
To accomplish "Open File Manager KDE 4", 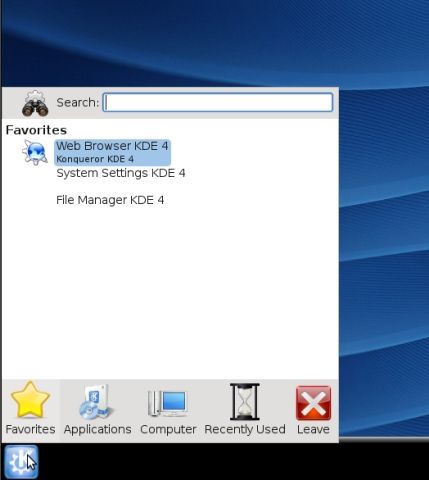I will click(110, 200).
